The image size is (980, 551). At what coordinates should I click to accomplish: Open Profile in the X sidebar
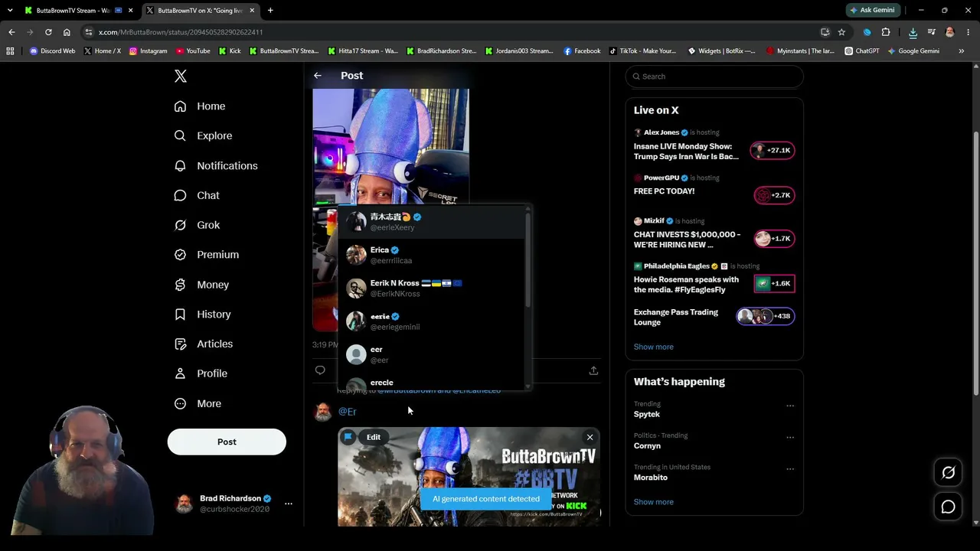point(201,373)
